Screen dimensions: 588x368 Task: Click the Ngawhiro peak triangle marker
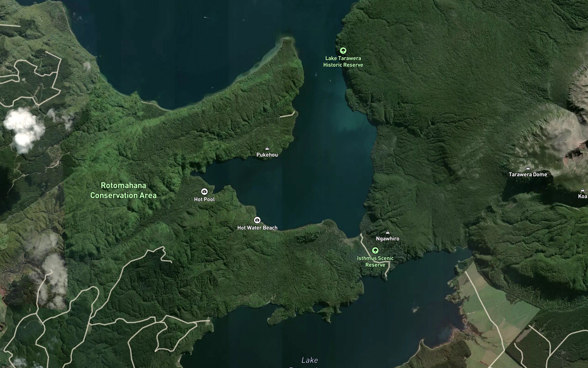[387, 232]
